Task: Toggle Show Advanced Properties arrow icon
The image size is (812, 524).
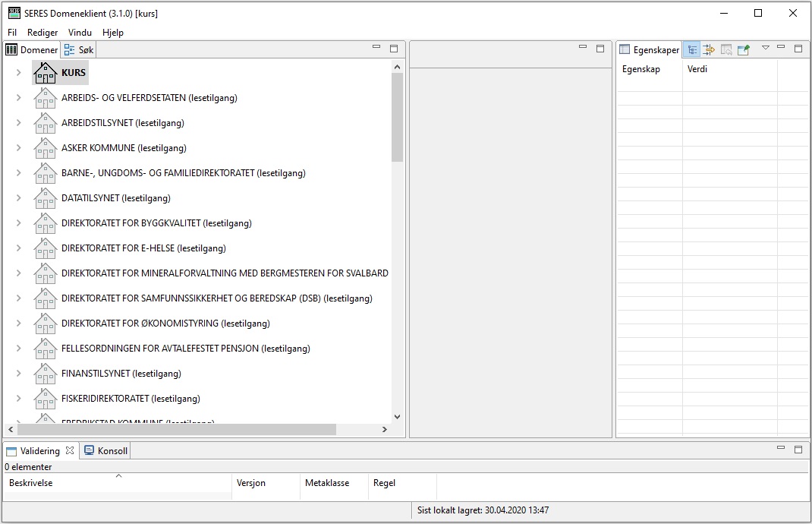Action: (709, 50)
